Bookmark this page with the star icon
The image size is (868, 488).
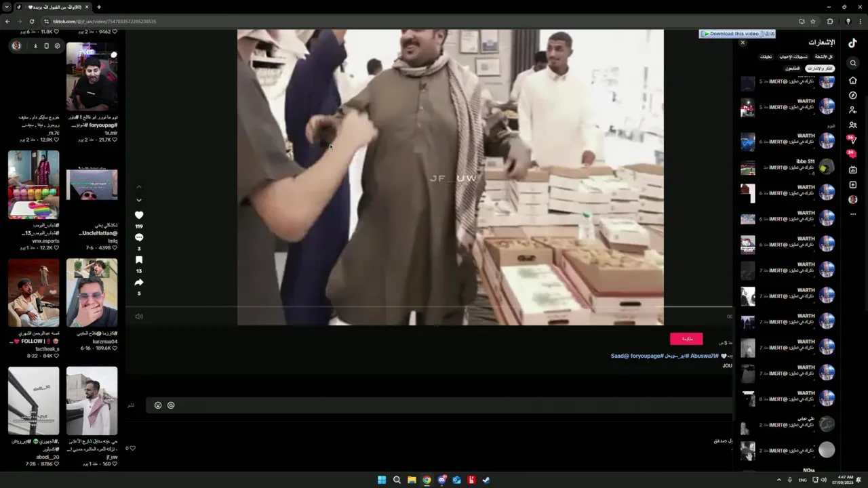(x=812, y=21)
